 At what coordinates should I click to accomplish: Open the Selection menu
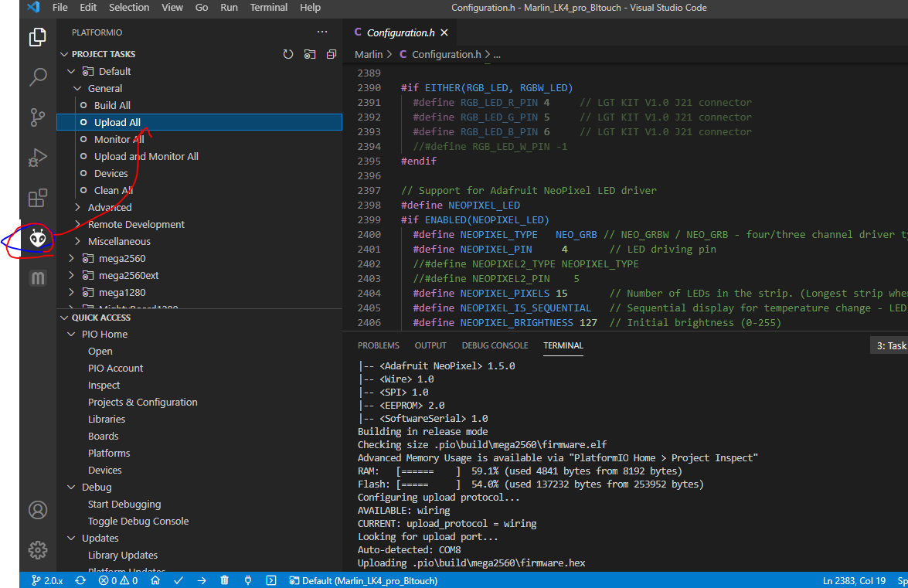click(x=128, y=8)
